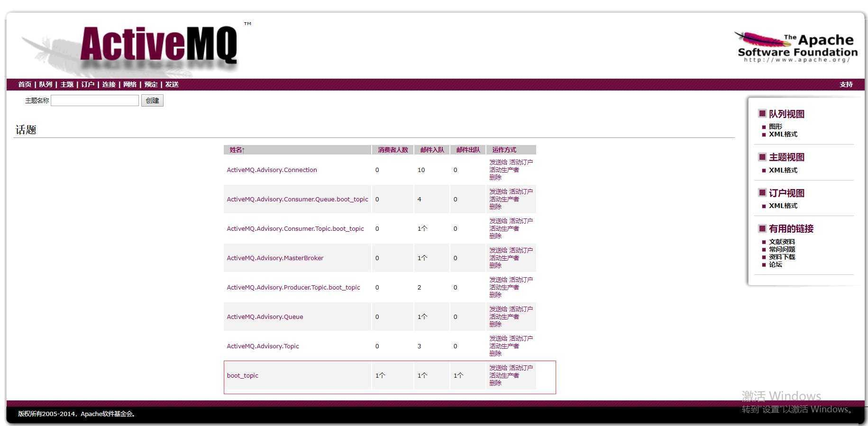This screenshot has width=868, height=426.
Task: Click the 创建 button
Action: point(152,100)
